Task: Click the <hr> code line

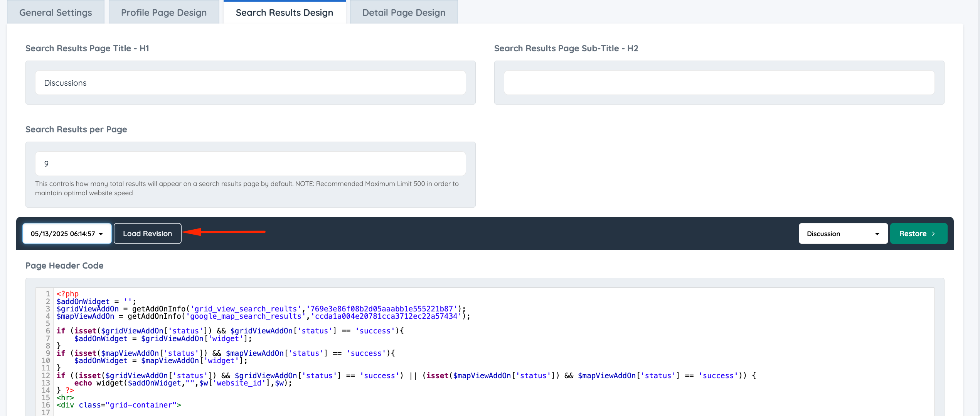Action: click(x=65, y=397)
